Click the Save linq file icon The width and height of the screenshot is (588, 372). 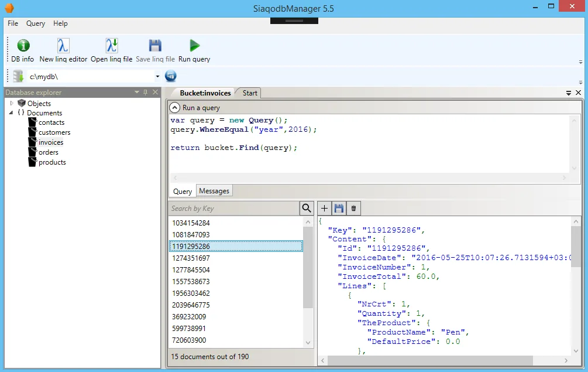coord(155,46)
